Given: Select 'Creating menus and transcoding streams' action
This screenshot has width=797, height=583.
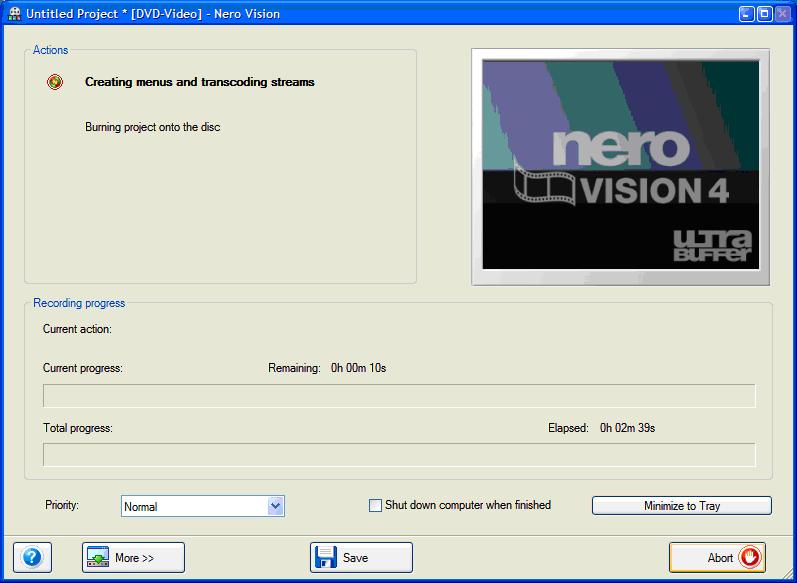Looking at the screenshot, I should tap(200, 82).
